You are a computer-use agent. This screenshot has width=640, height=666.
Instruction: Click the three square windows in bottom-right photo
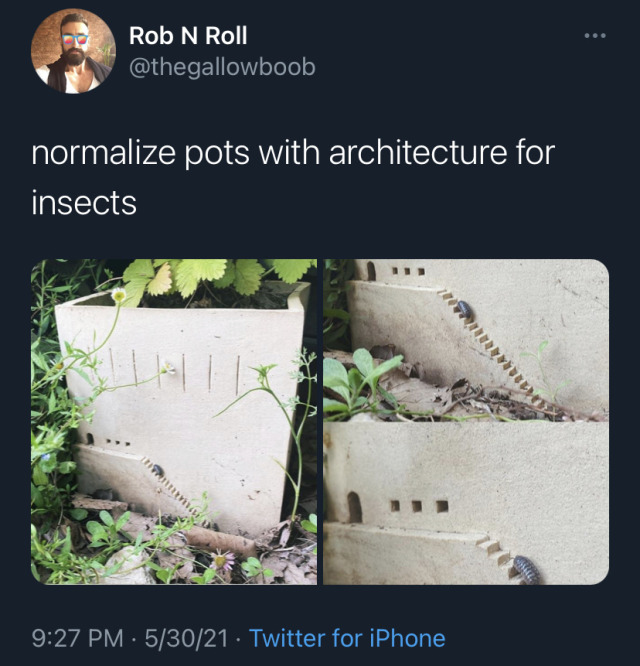[415, 506]
